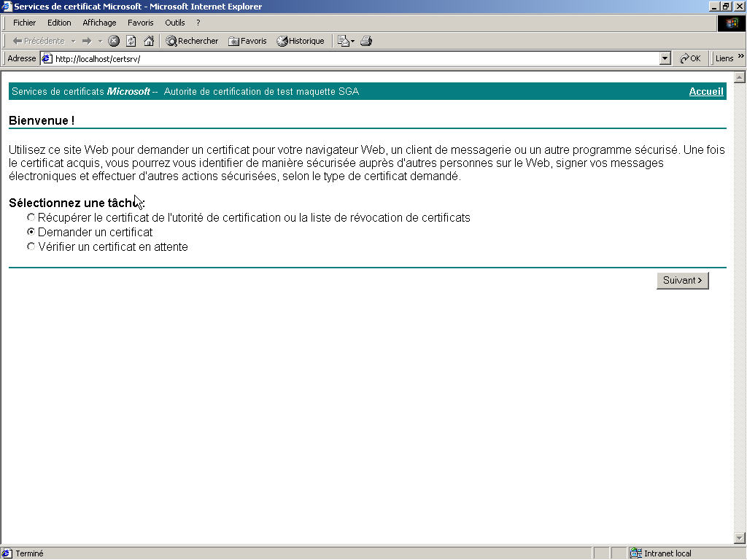
Task: Open the Outils menu
Action: coord(175,23)
